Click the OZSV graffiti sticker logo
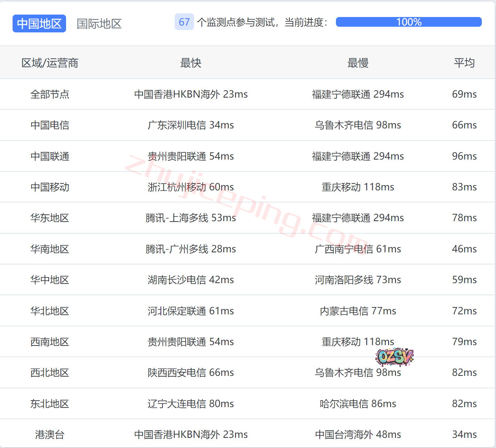This screenshot has width=496, height=448. 394,357
